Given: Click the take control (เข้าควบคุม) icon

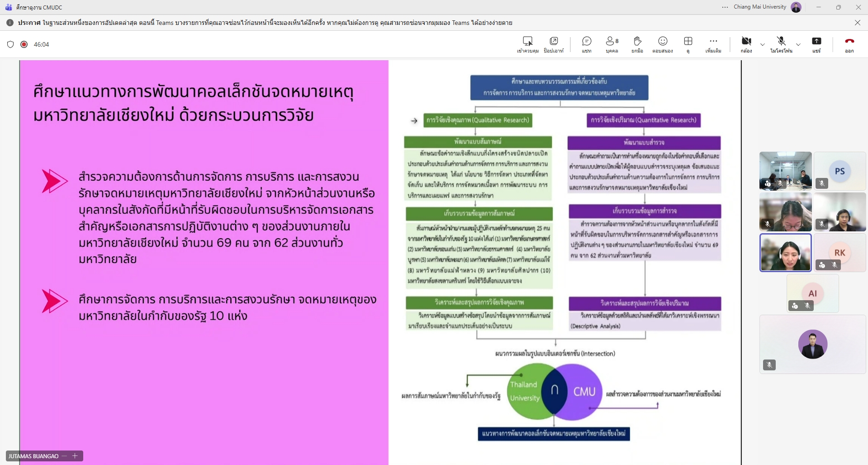Looking at the screenshot, I should (x=527, y=44).
